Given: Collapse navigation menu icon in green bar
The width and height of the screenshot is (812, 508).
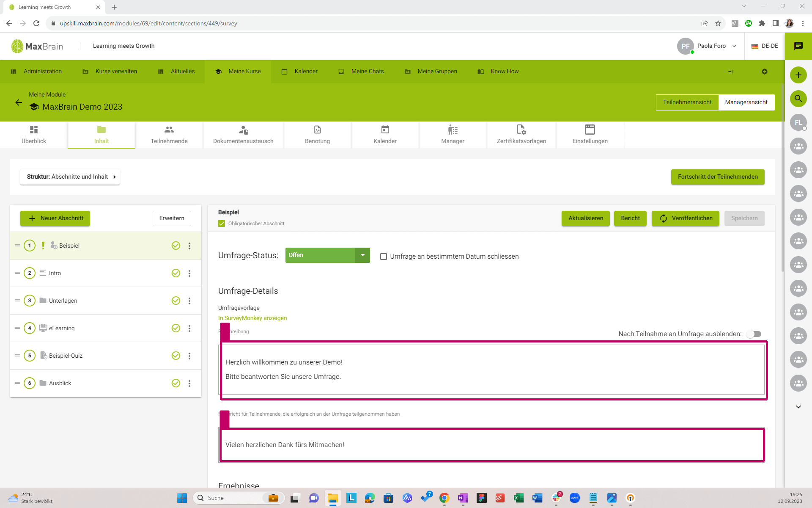Looking at the screenshot, I should coord(731,72).
